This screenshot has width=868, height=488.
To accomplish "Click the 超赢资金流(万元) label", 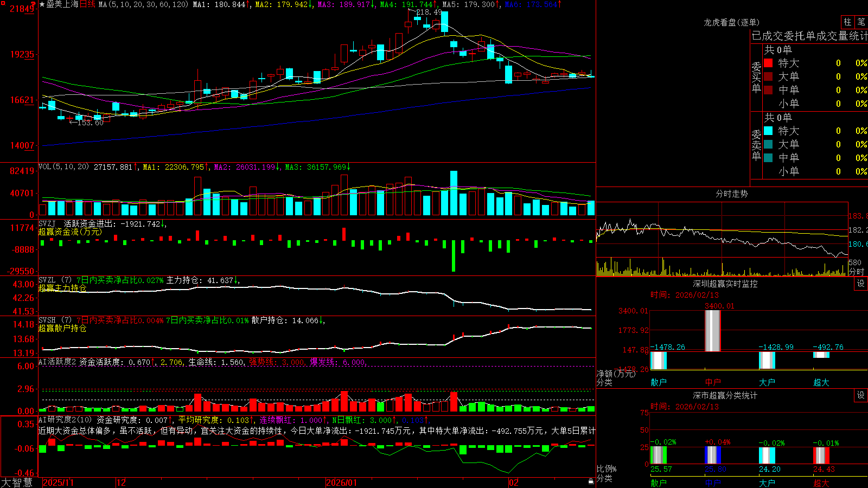I will point(70,232).
